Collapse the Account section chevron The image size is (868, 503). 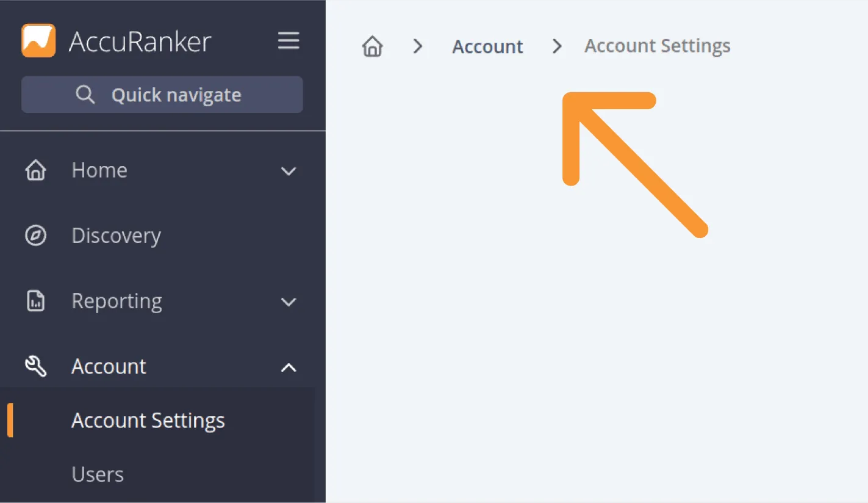tap(289, 367)
